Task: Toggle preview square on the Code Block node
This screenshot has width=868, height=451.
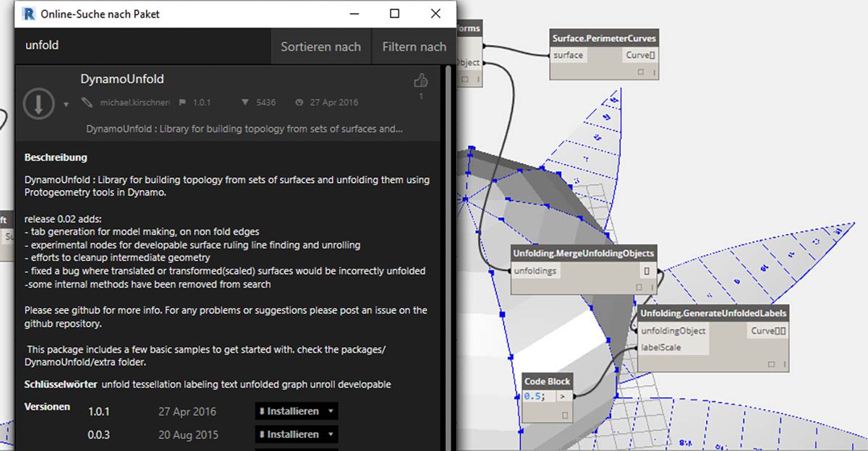Action: (x=563, y=414)
